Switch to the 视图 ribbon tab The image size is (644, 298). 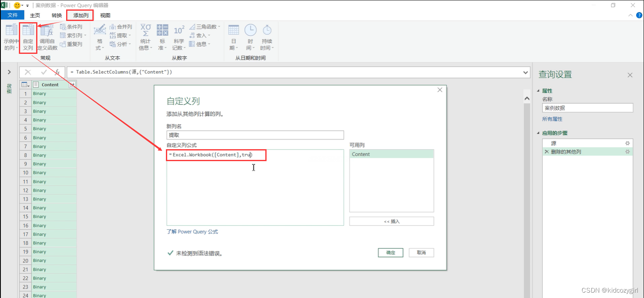(x=105, y=15)
